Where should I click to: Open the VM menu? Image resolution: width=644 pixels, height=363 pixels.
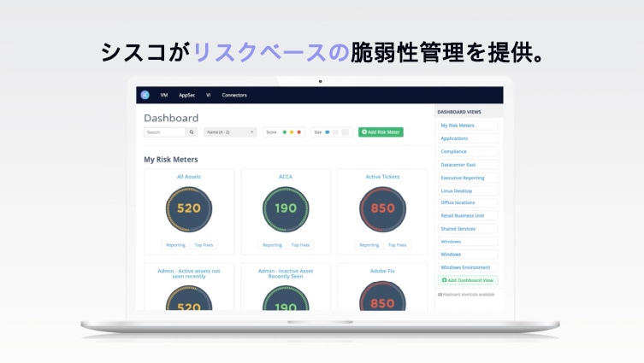[x=164, y=95]
